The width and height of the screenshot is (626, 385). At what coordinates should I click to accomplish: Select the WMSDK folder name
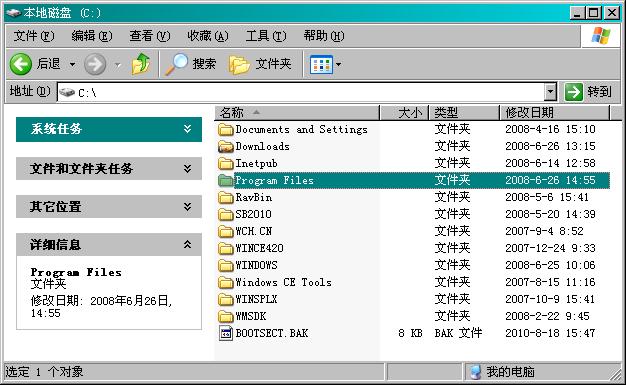click(250, 316)
